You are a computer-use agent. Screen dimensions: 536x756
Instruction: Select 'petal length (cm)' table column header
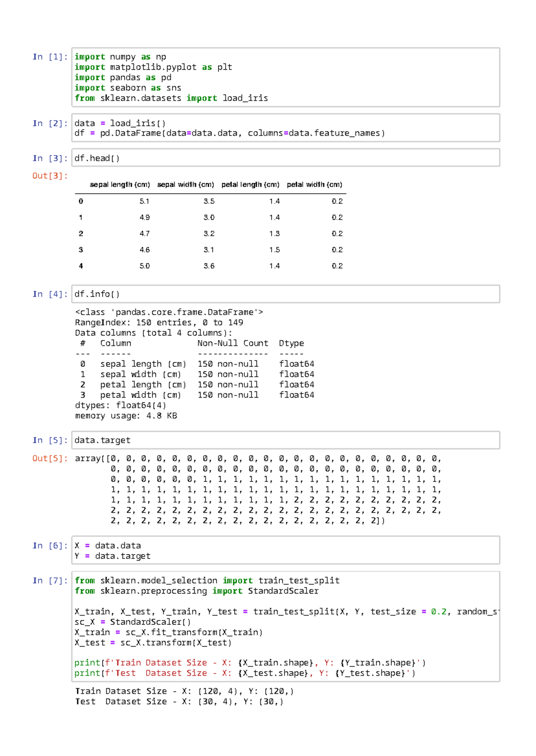pos(250,184)
